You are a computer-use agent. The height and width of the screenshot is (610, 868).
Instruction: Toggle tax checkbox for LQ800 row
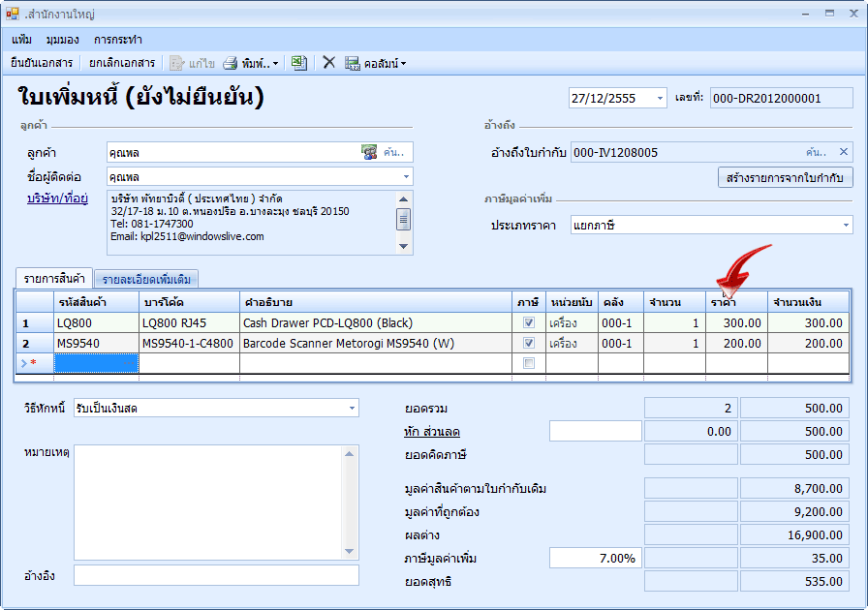click(x=528, y=323)
